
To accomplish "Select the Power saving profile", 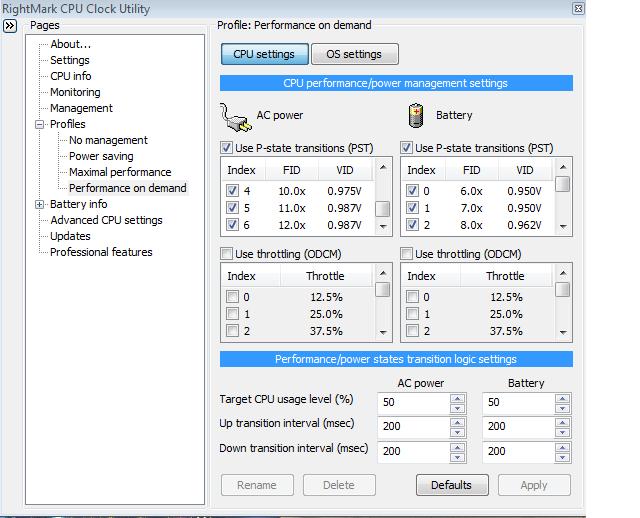I will (101, 156).
